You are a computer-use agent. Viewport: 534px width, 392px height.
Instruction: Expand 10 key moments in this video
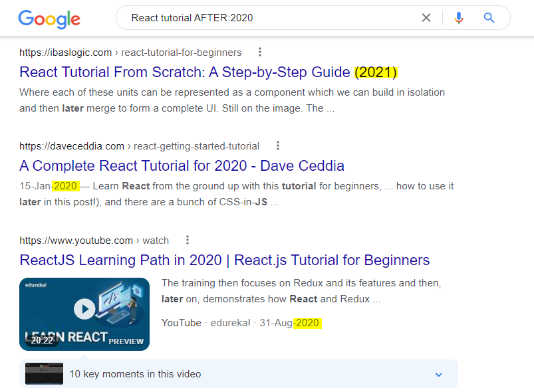point(239,373)
